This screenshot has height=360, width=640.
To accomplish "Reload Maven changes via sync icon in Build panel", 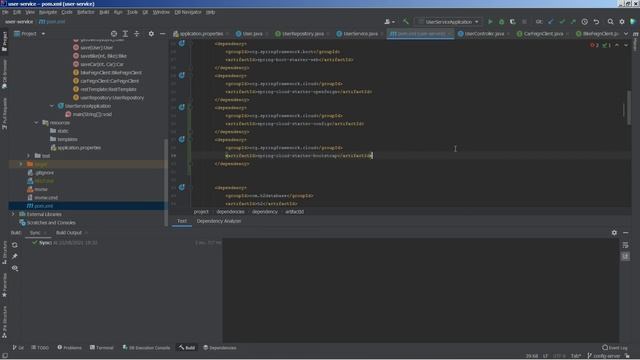I will pos(15,245).
